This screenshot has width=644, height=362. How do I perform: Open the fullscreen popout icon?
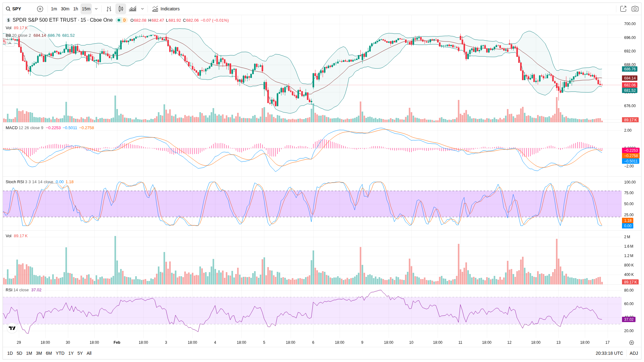tap(623, 9)
